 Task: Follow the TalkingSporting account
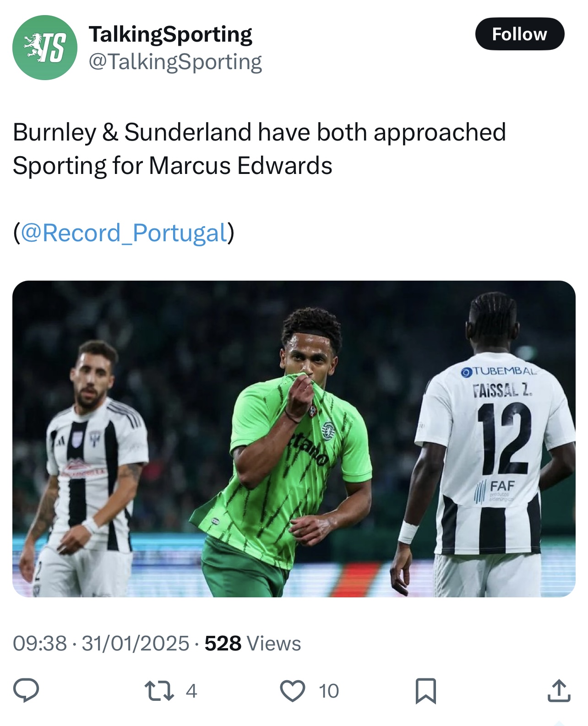tap(519, 34)
